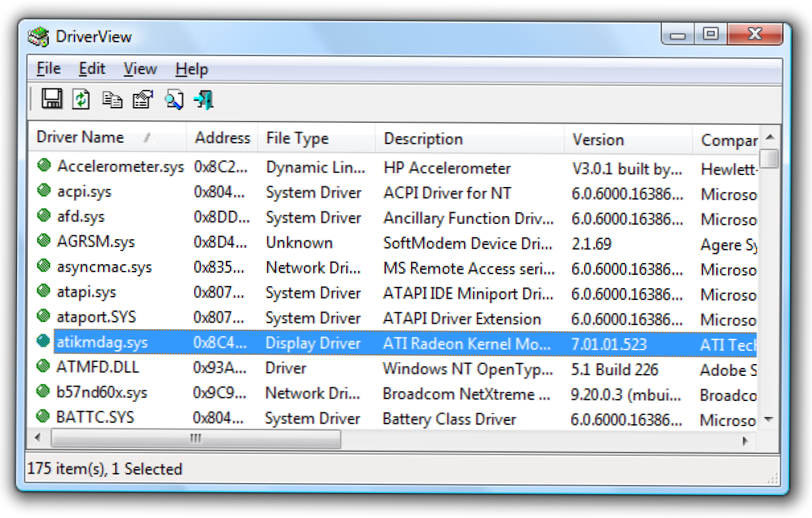The width and height of the screenshot is (812, 518).
Task: Click the Find magnifier toolbar icon
Action: click(x=174, y=100)
